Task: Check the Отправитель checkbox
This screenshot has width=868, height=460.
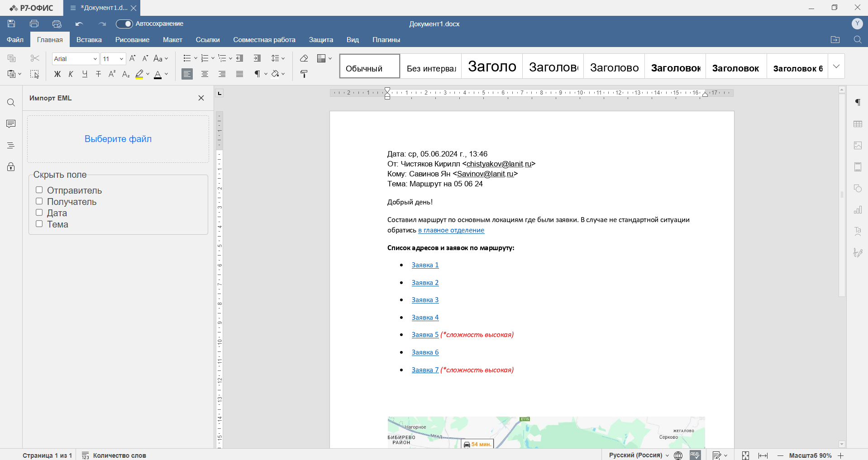Action: click(x=39, y=190)
